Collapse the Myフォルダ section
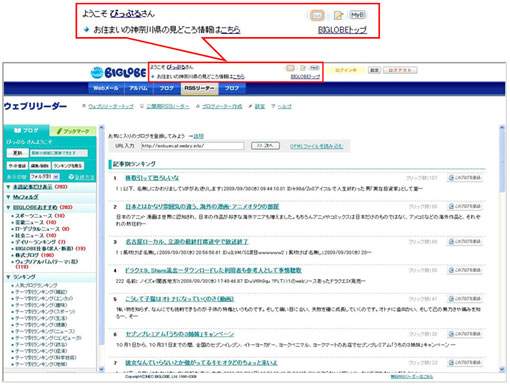 [8, 197]
